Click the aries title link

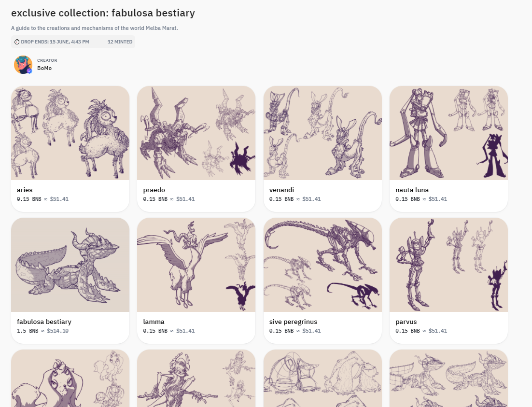coord(25,190)
